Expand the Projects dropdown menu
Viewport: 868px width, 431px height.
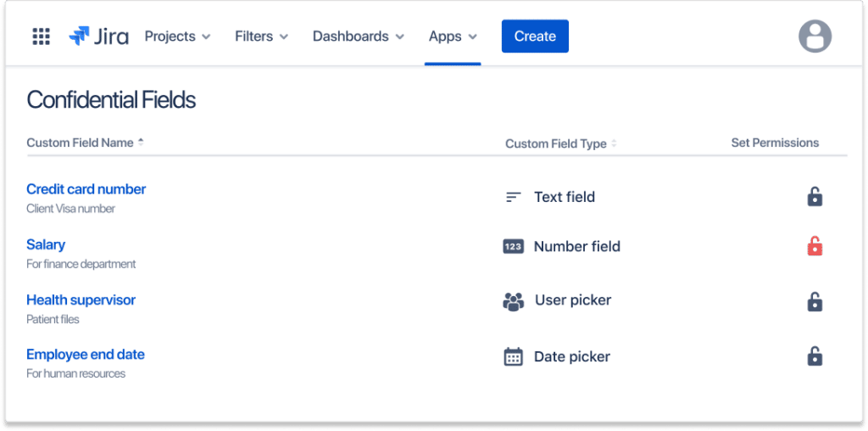pyautogui.click(x=177, y=36)
